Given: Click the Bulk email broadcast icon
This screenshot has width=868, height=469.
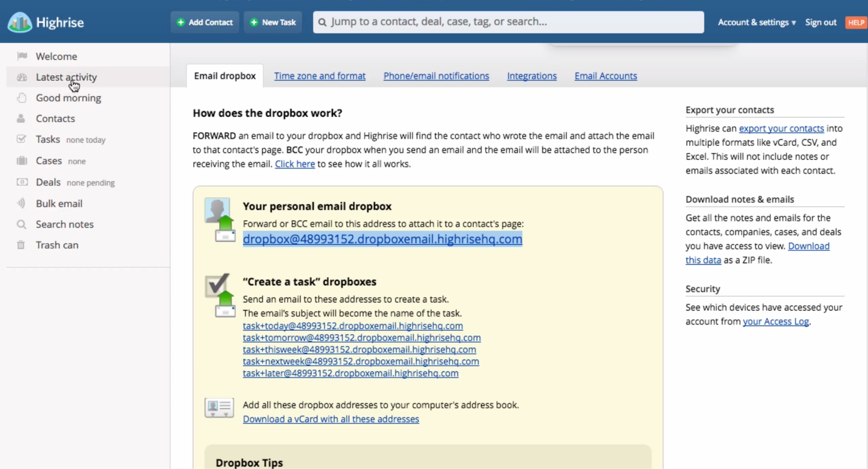Looking at the screenshot, I should click(21, 204).
